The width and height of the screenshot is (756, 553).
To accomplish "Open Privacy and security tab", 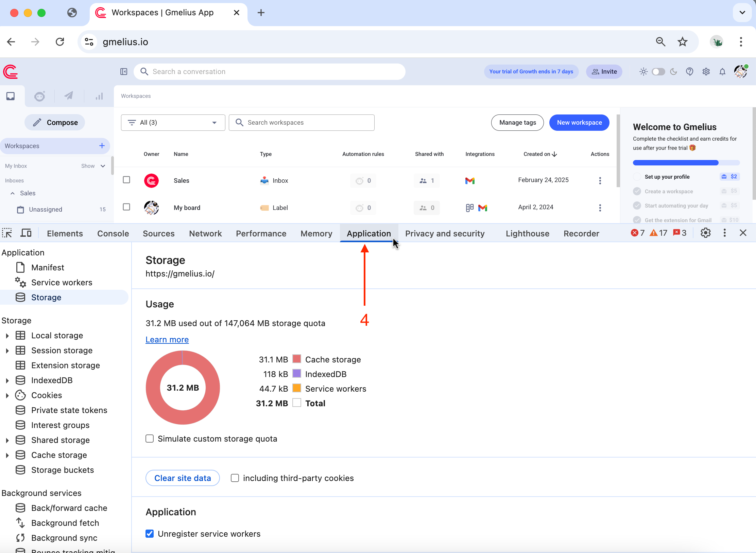I will 445,233.
